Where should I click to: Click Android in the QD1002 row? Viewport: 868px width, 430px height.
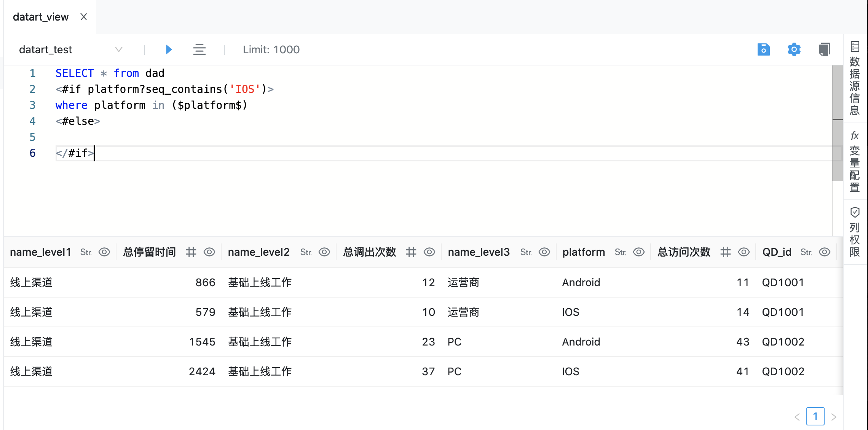point(581,342)
